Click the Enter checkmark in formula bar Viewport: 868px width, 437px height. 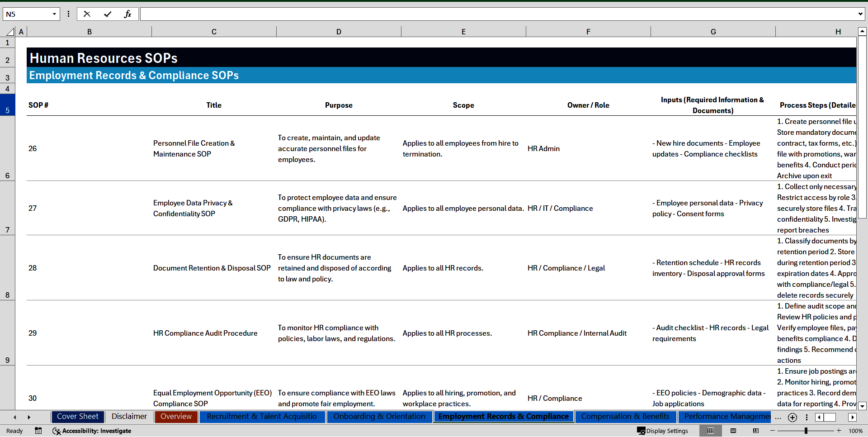(x=107, y=14)
